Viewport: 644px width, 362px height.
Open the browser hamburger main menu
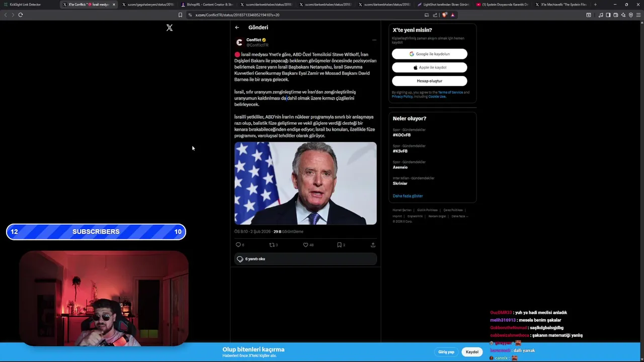click(638, 15)
